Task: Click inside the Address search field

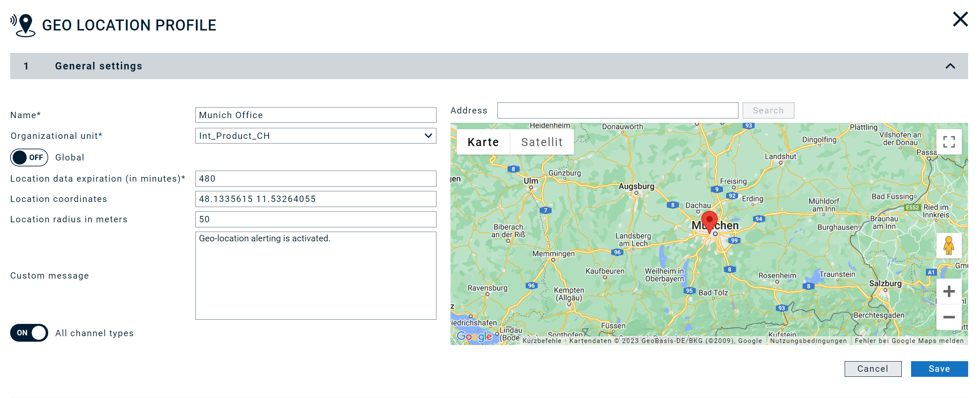Action: 618,110
